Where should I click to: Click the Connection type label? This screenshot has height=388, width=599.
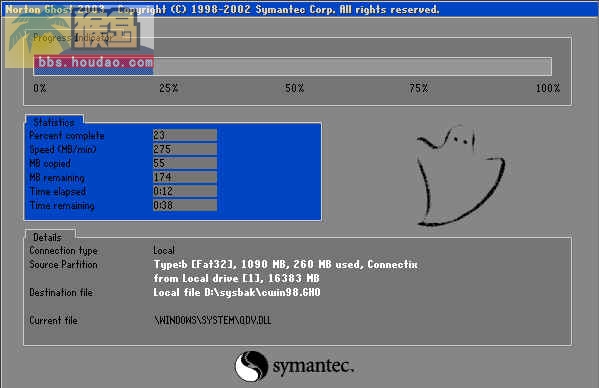(63, 251)
